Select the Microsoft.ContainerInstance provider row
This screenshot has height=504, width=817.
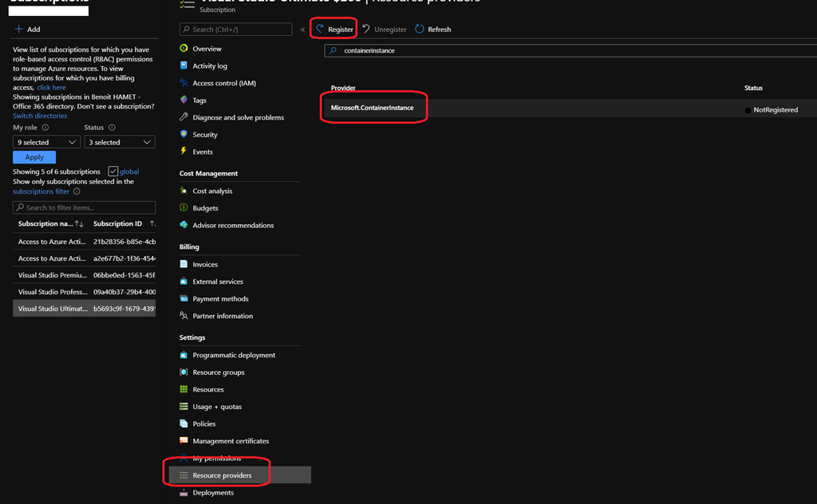(373, 108)
